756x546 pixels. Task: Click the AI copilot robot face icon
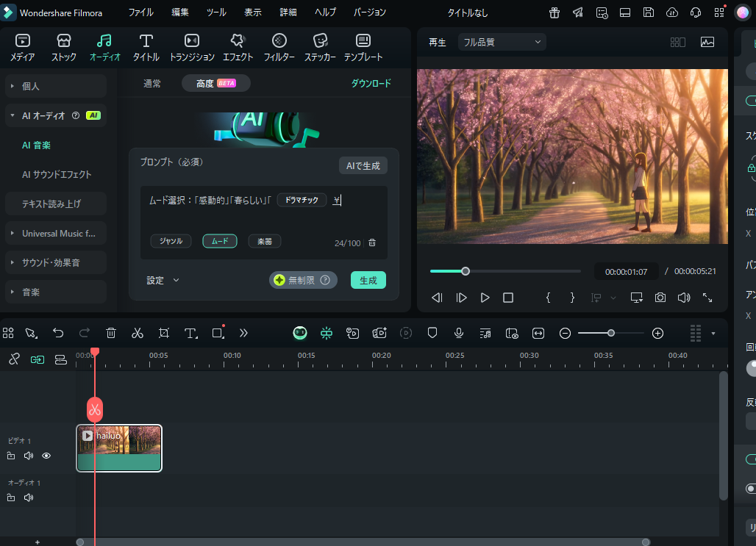click(300, 333)
